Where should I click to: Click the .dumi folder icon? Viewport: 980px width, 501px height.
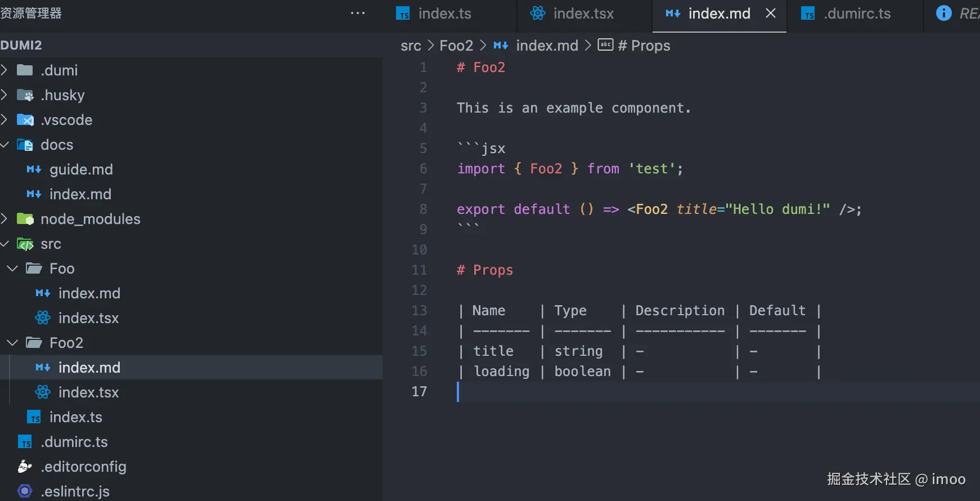point(25,70)
